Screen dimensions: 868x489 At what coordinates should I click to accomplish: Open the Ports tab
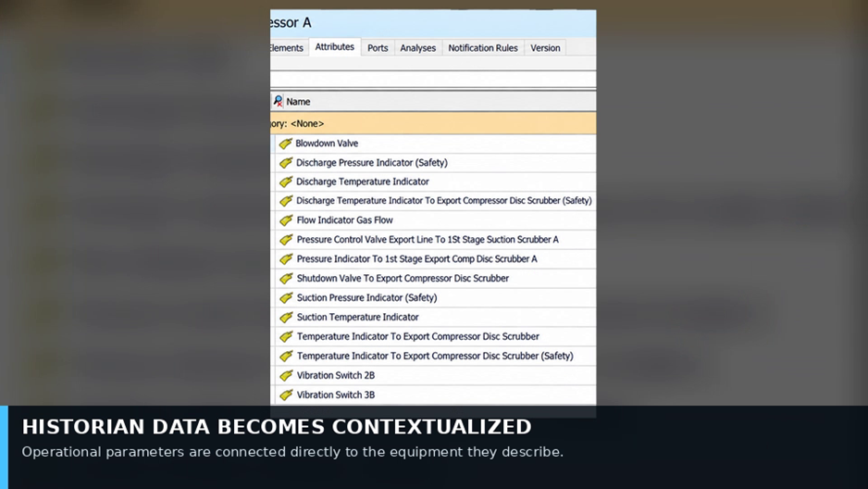coord(378,48)
